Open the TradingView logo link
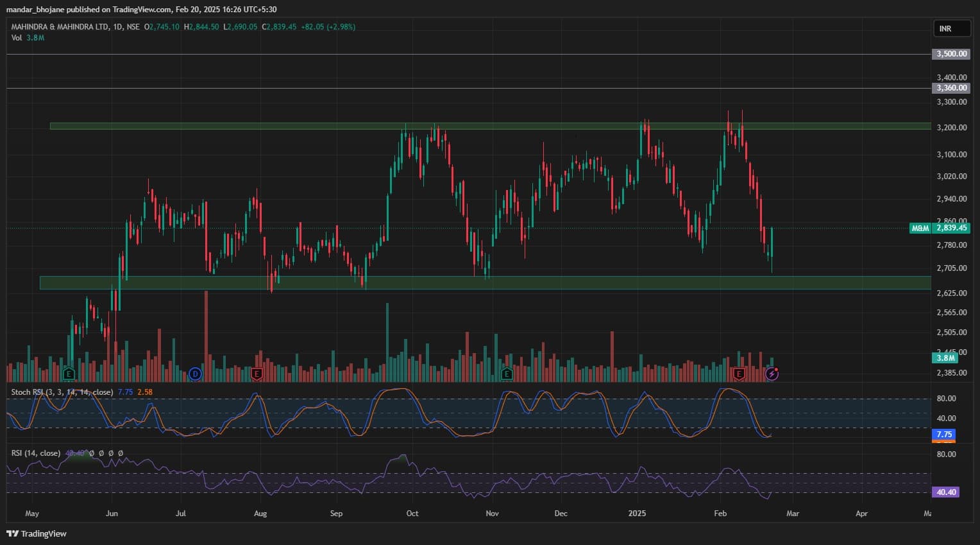The height and width of the screenshot is (545, 980). [37, 533]
